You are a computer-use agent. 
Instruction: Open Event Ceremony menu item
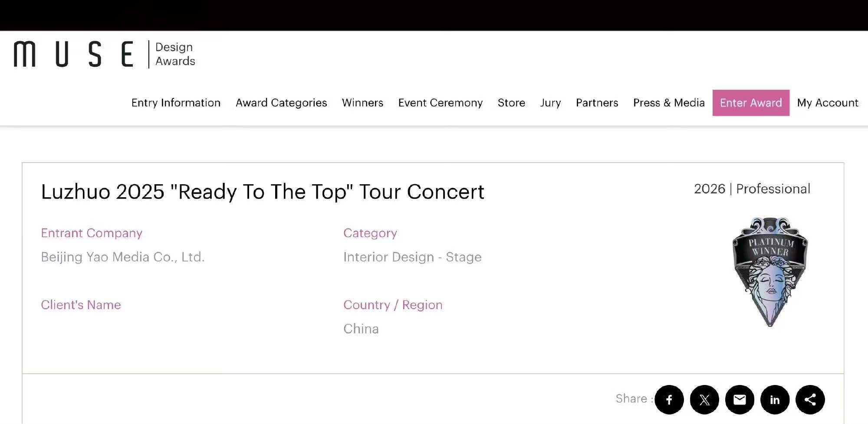440,103
